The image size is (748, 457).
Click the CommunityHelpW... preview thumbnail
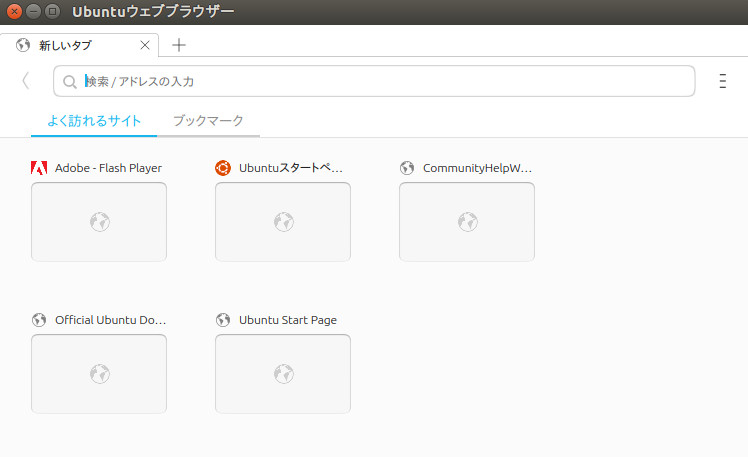point(467,222)
